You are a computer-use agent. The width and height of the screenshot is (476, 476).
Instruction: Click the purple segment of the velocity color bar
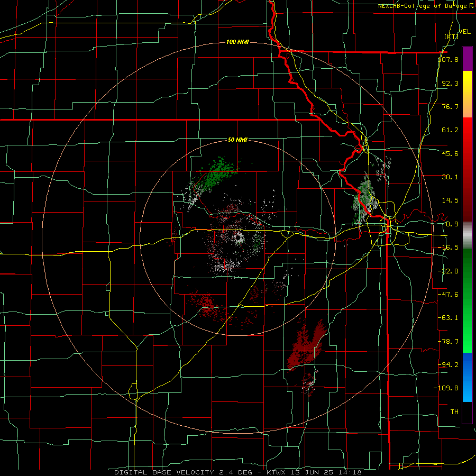pyautogui.click(x=467, y=59)
